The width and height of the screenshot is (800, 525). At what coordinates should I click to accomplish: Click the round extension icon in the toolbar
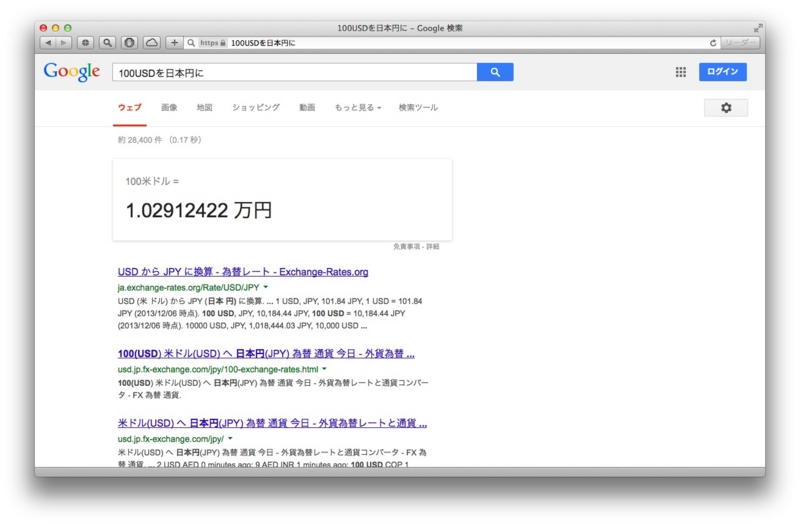130,43
